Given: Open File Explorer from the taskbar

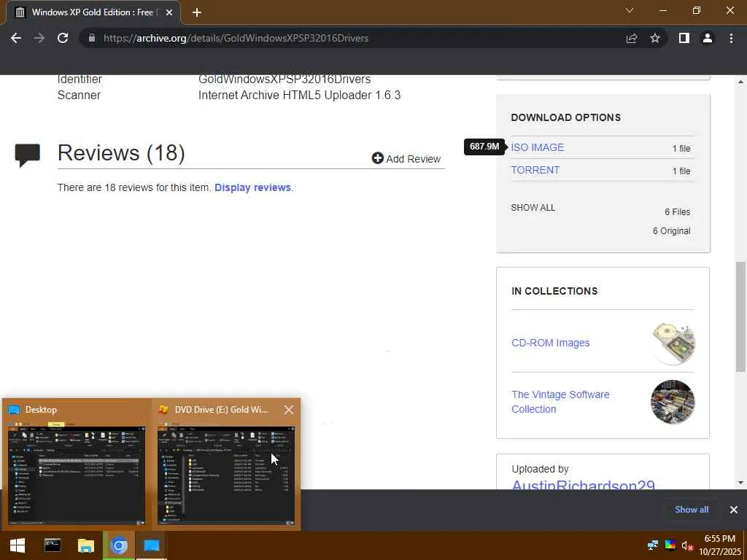Looking at the screenshot, I should pyautogui.click(x=86, y=545).
